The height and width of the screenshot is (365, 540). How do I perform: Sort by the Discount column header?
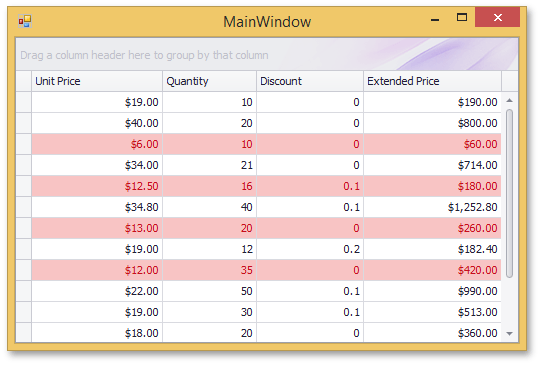tap(310, 81)
